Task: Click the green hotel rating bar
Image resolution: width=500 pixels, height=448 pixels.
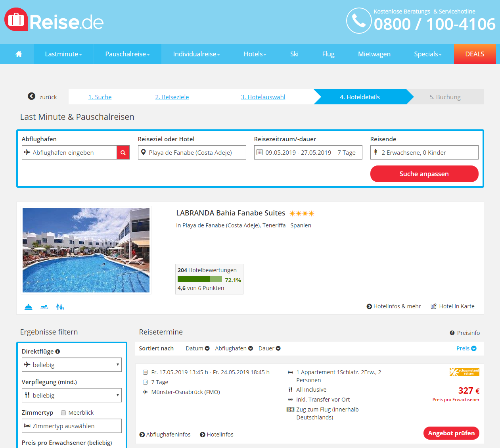Action: coord(200,279)
